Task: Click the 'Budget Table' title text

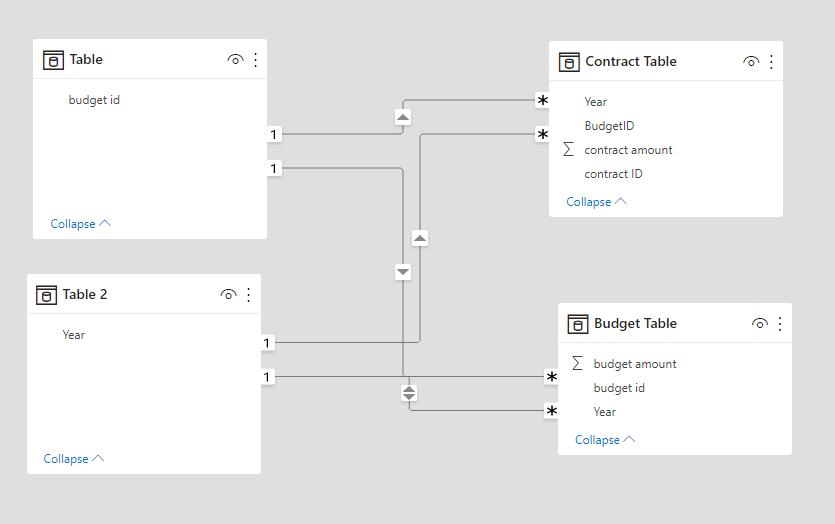Action: tap(635, 323)
